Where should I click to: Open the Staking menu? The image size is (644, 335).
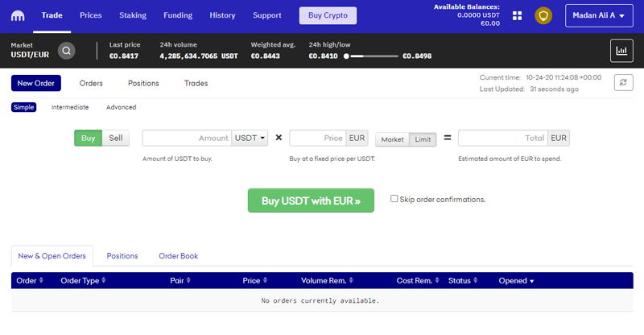pyautogui.click(x=133, y=15)
